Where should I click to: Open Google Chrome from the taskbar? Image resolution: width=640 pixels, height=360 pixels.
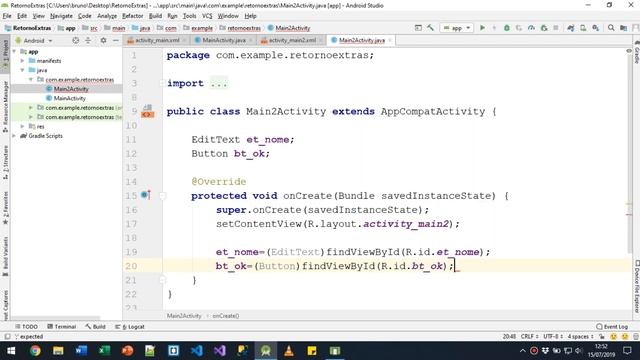[x=35, y=351]
